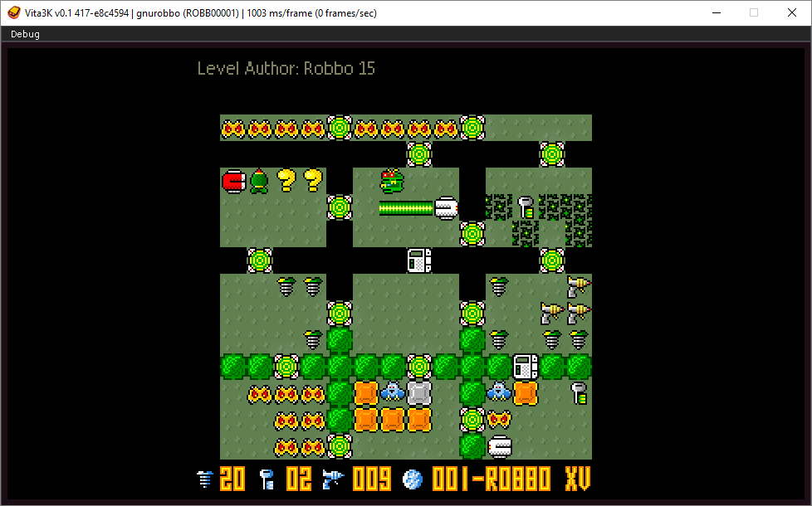Viewport: 812px width, 506px height.
Task: Click the key at bottom right room
Action: click(579, 392)
